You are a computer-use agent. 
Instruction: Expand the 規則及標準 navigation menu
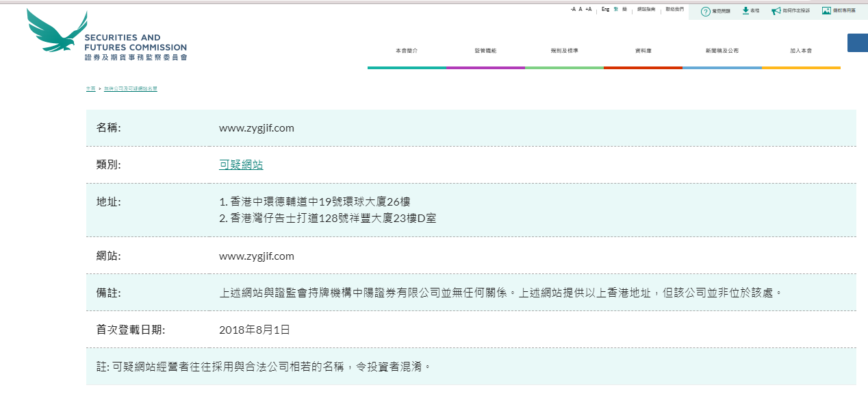(564, 51)
